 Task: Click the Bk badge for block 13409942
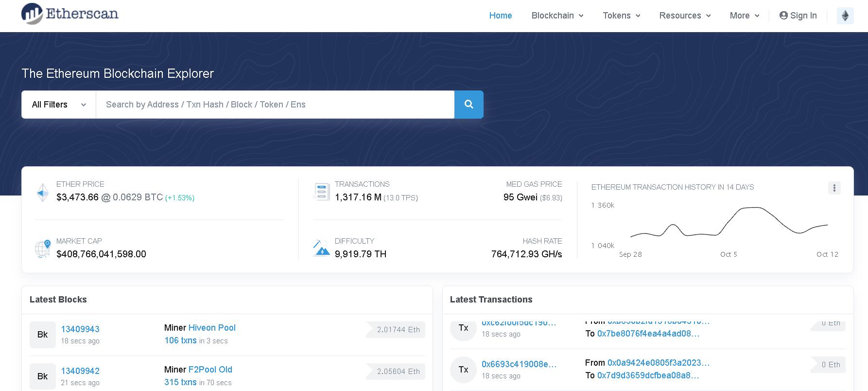click(x=43, y=376)
